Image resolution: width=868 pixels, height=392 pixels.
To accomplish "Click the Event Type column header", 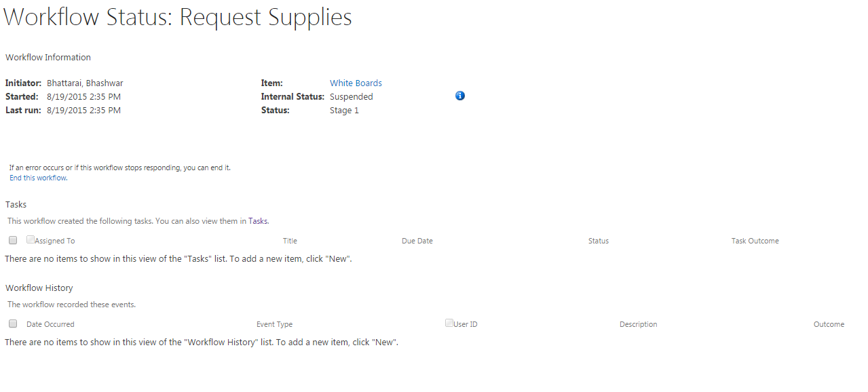I will tap(274, 324).
